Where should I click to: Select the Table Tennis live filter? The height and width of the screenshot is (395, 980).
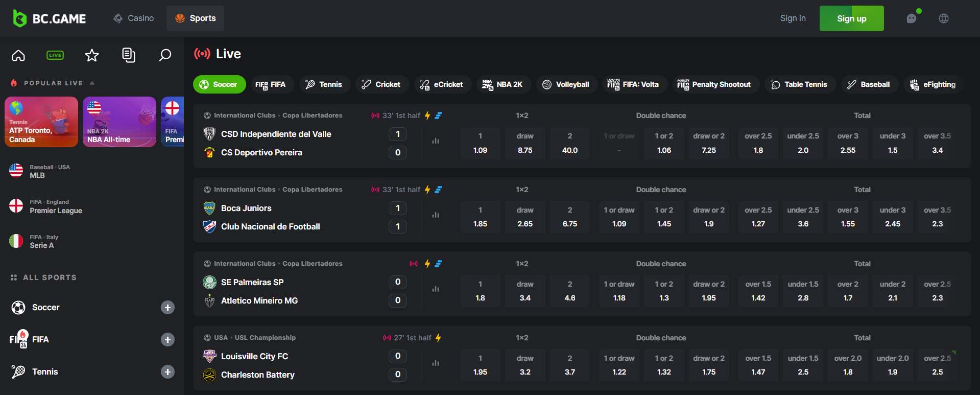click(799, 84)
